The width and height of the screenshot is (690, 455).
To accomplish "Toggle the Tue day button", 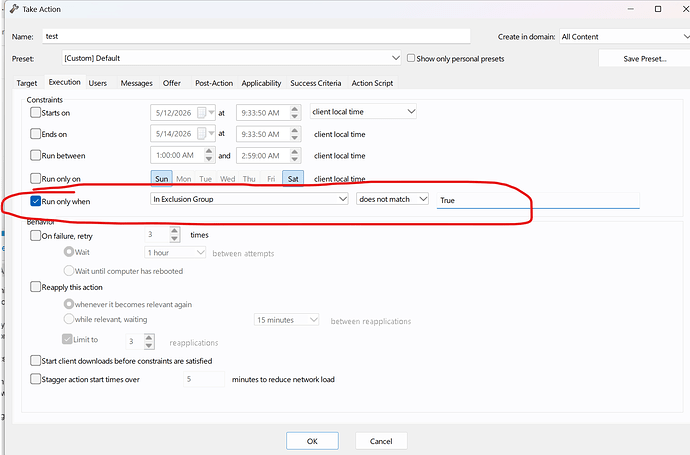I will [x=206, y=179].
